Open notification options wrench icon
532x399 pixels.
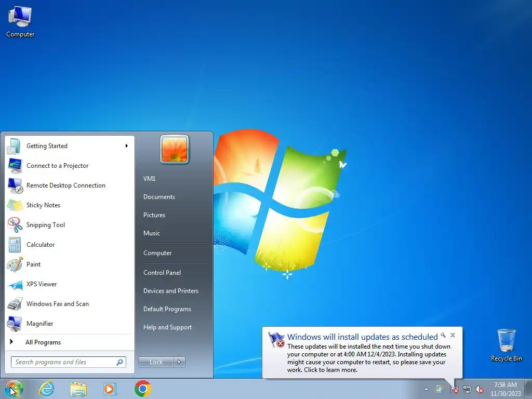(x=443, y=335)
